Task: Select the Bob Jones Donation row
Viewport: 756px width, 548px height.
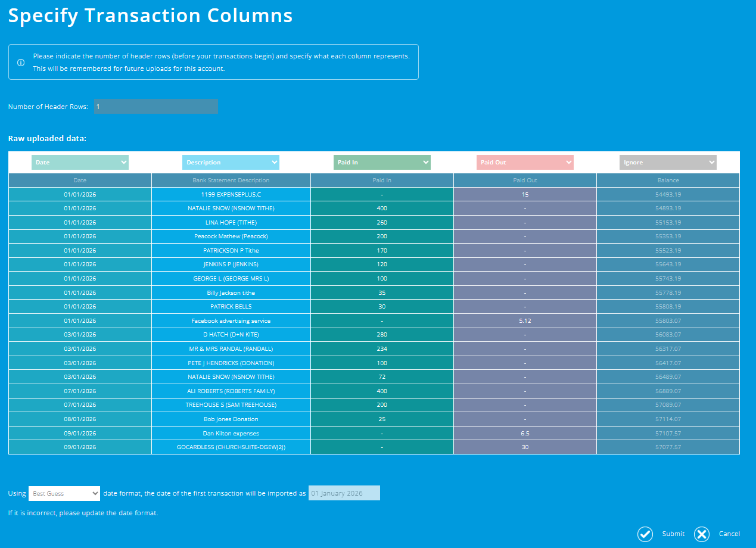Action: (231, 419)
